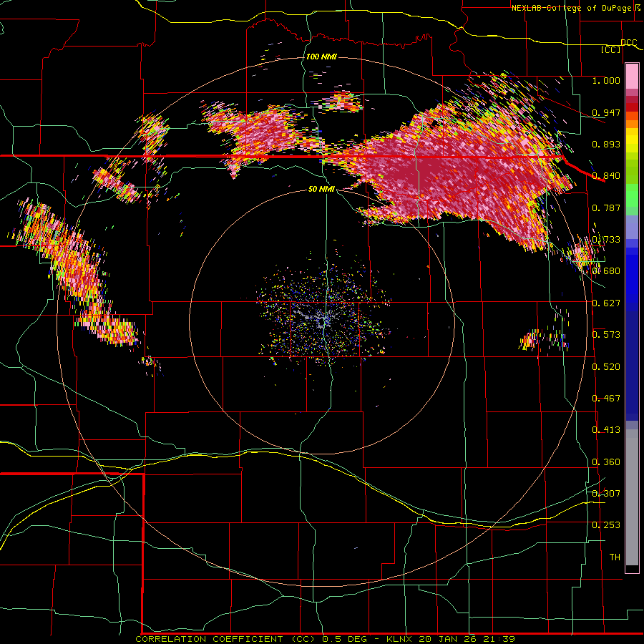Select the 0.360 scale value

tap(606, 462)
